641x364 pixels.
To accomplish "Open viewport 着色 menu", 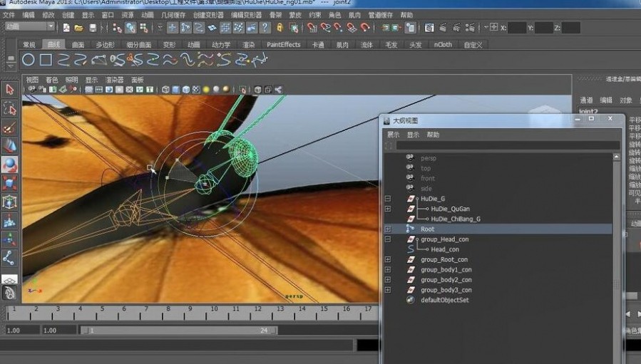I will click(x=52, y=80).
